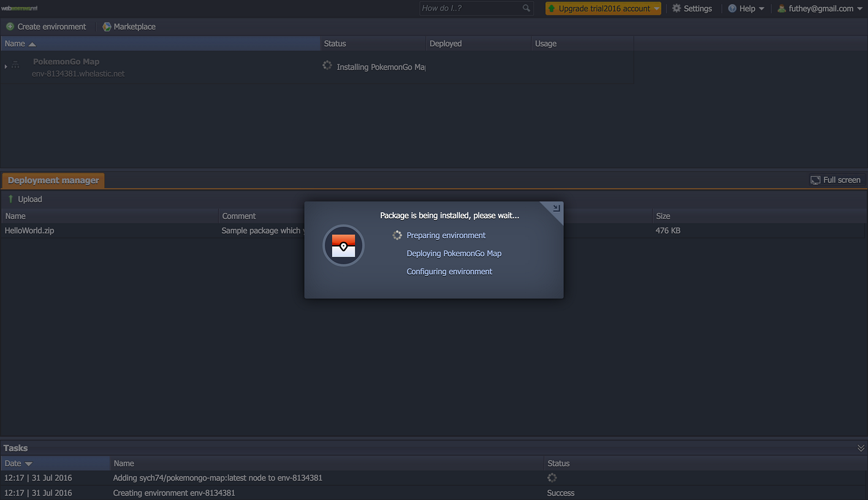Click the Deployed column header

[x=478, y=43]
